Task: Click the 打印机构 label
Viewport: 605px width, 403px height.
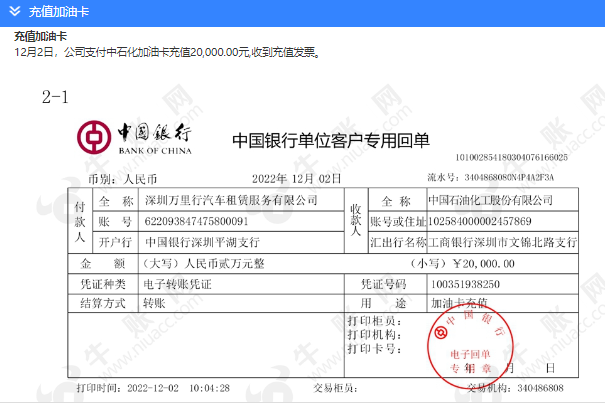Action: click(x=375, y=335)
